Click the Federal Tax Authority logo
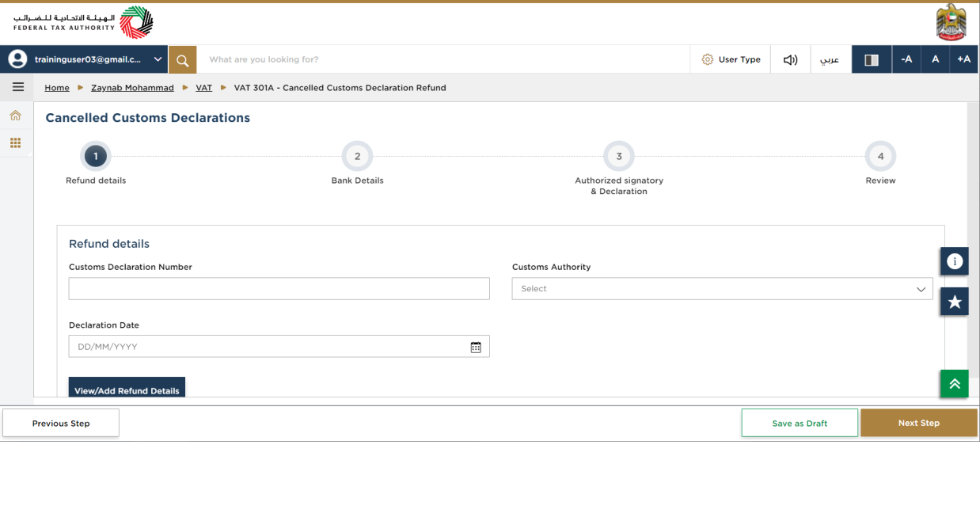Image resolution: width=980 pixels, height=513 pixels. pos(83,22)
